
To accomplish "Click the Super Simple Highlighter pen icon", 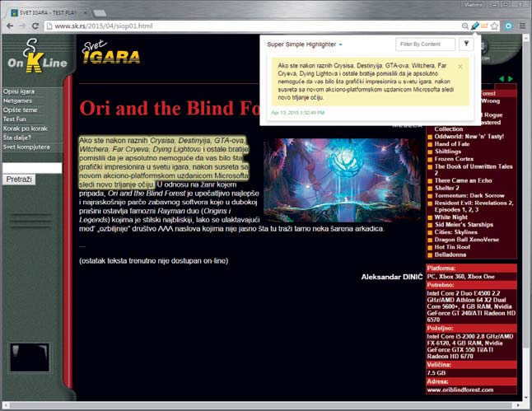I will (474, 26).
